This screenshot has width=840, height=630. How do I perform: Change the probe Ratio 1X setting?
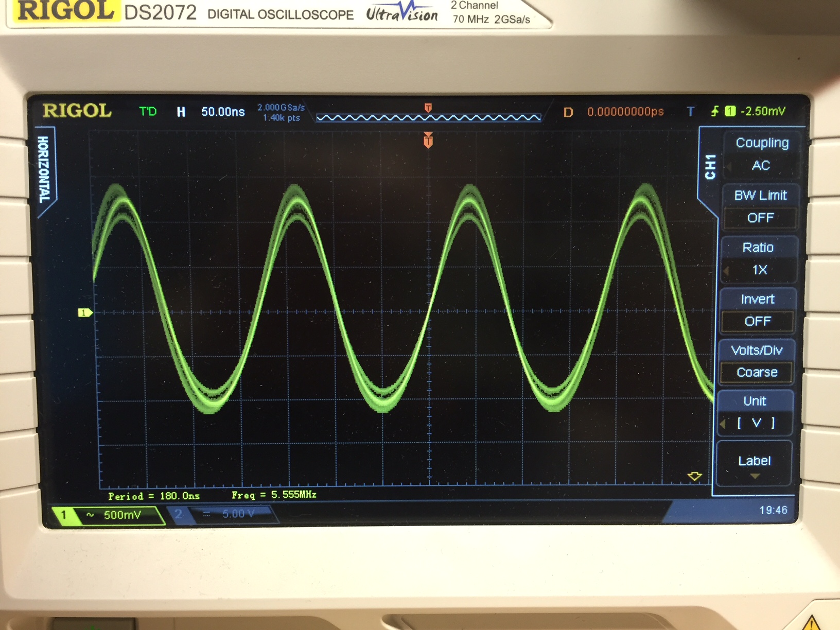click(x=759, y=259)
